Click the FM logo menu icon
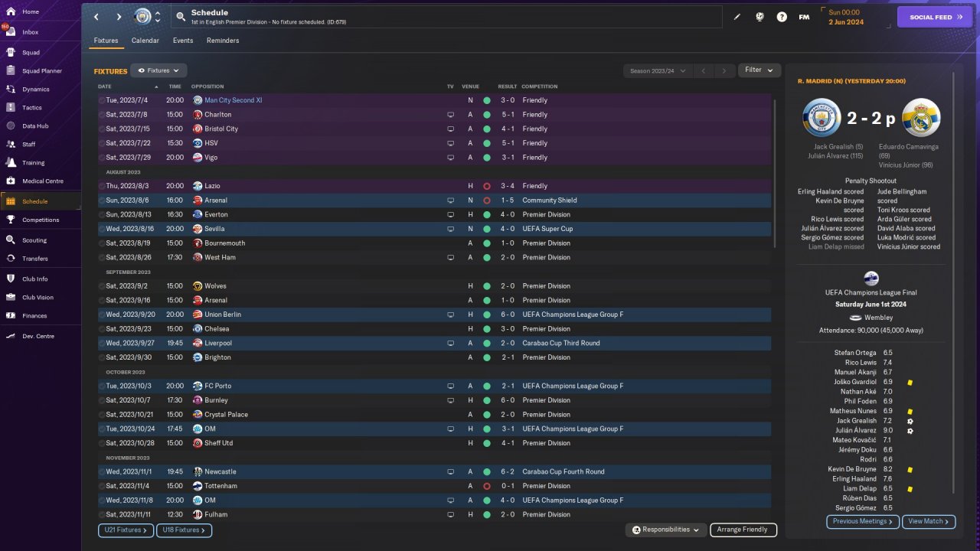This screenshot has width=980, height=551. pyautogui.click(x=804, y=17)
